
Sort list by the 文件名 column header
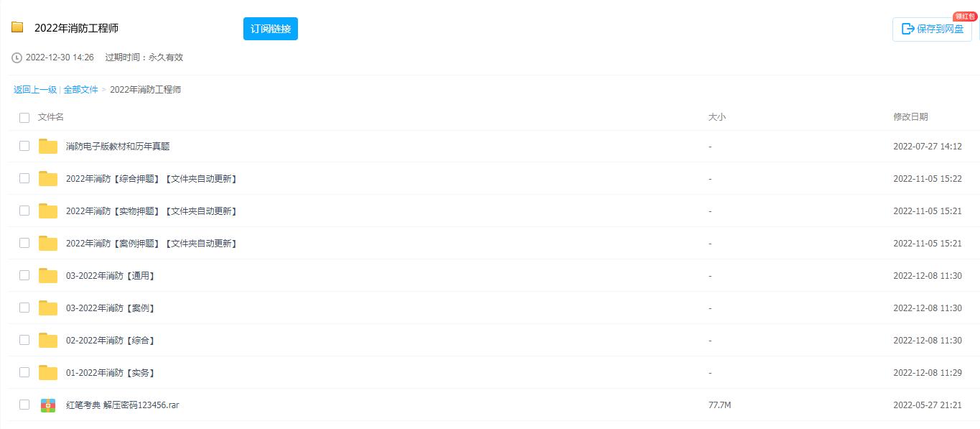pos(51,117)
